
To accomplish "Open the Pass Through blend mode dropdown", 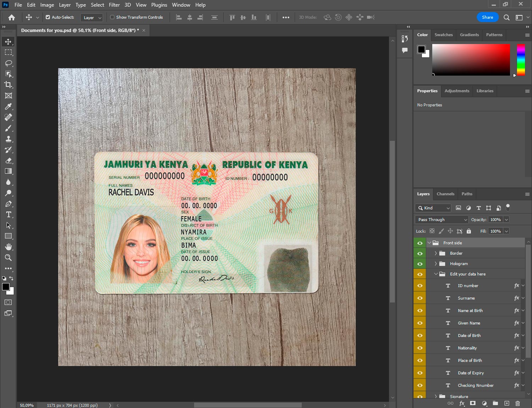I will (x=442, y=220).
